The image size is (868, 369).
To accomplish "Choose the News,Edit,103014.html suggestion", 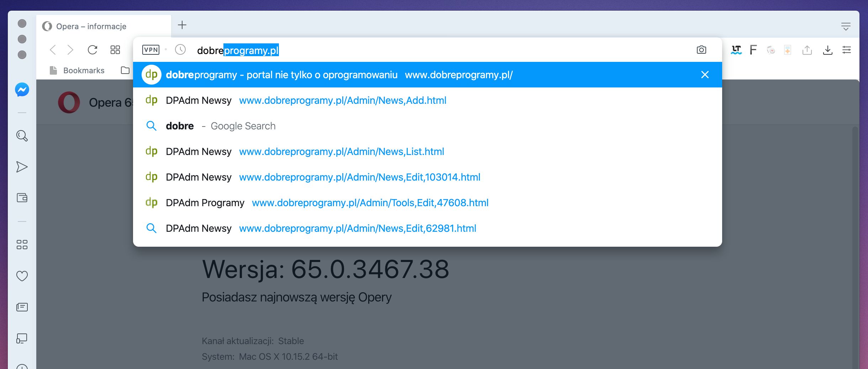I will click(428, 177).
